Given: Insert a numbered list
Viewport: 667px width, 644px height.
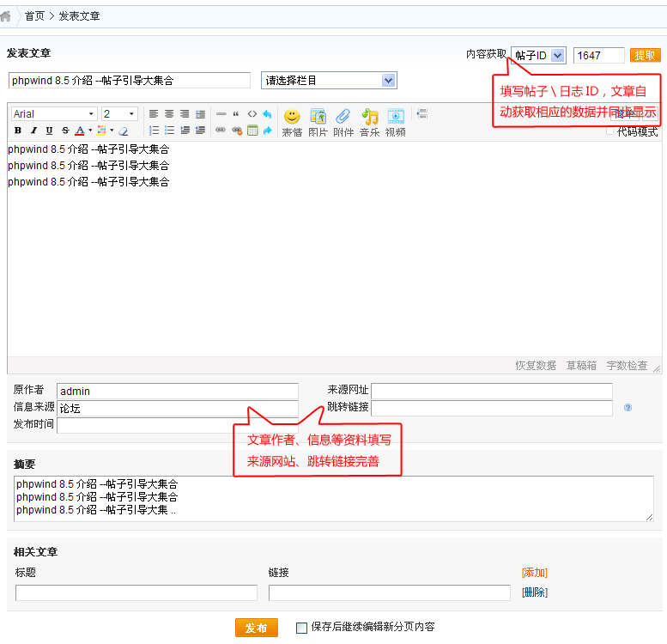Looking at the screenshot, I should click(154, 131).
